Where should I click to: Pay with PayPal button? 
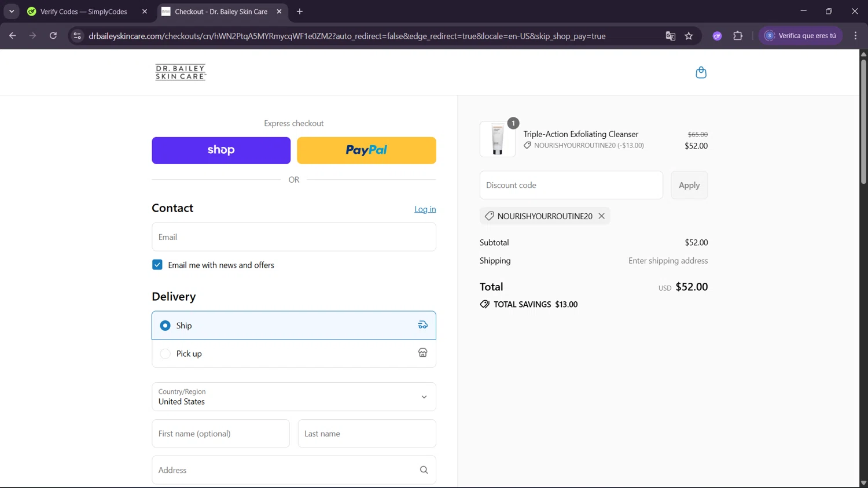pyautogui.click(x=366, y=150)
